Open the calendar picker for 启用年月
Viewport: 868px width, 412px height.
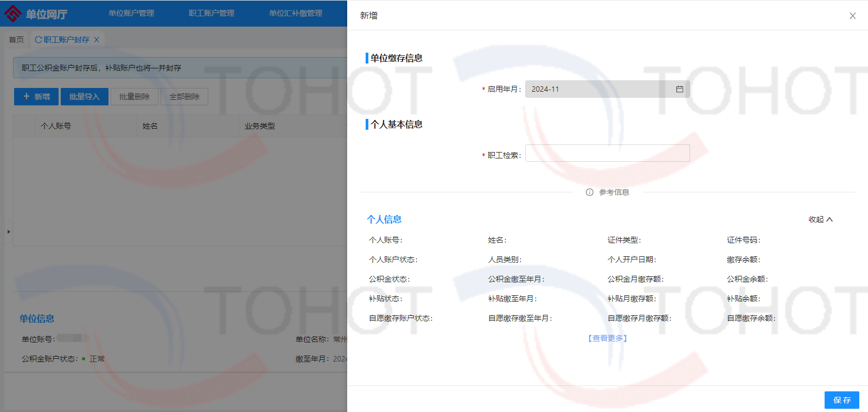click(x=679, y=89)
